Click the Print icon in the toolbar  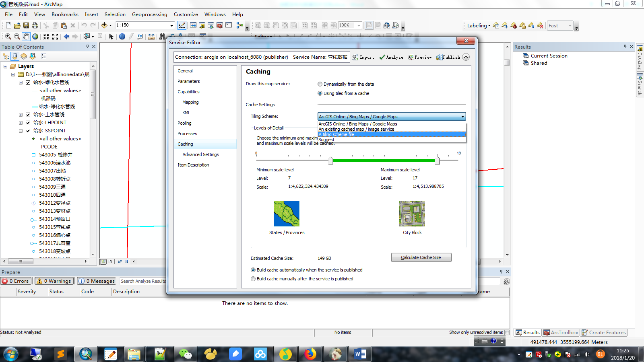35,25
